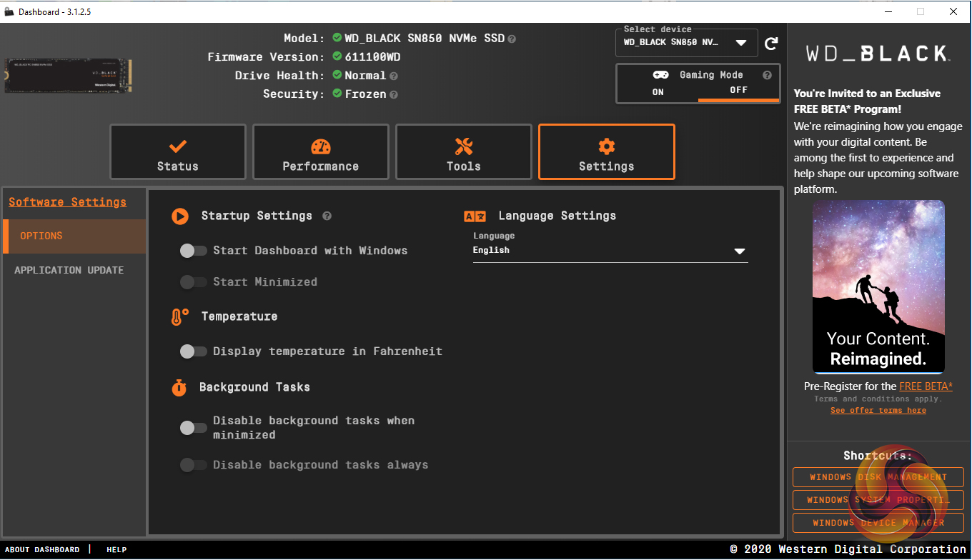Click the WD_BLACK SN850 drive thumbnail
Screen dimensions: 972x560
click(x=69, y=76)
